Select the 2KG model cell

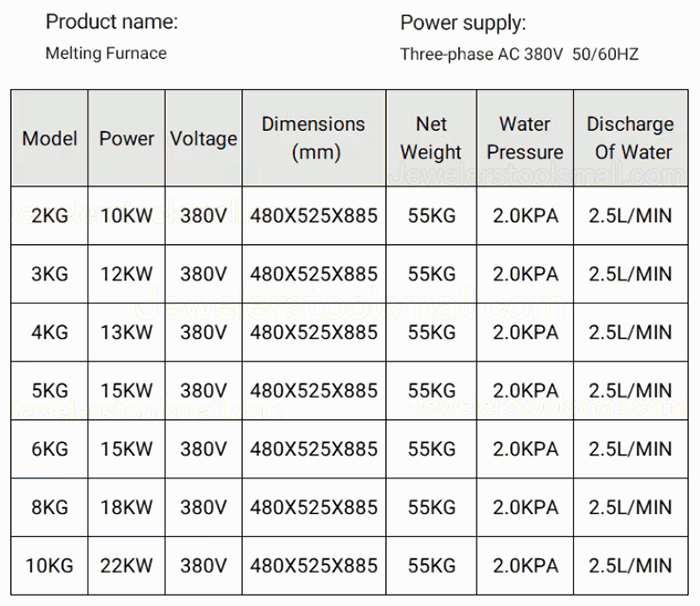[x=50, y=216]
